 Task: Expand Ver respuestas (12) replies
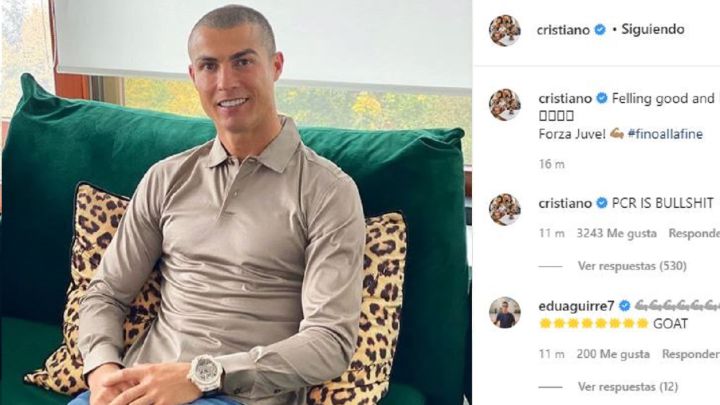[628, 387]
